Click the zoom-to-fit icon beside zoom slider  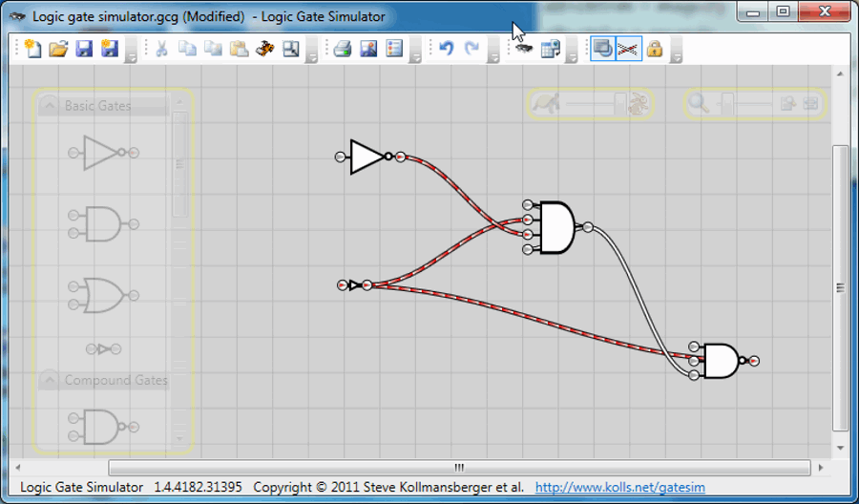coord(787,103)
